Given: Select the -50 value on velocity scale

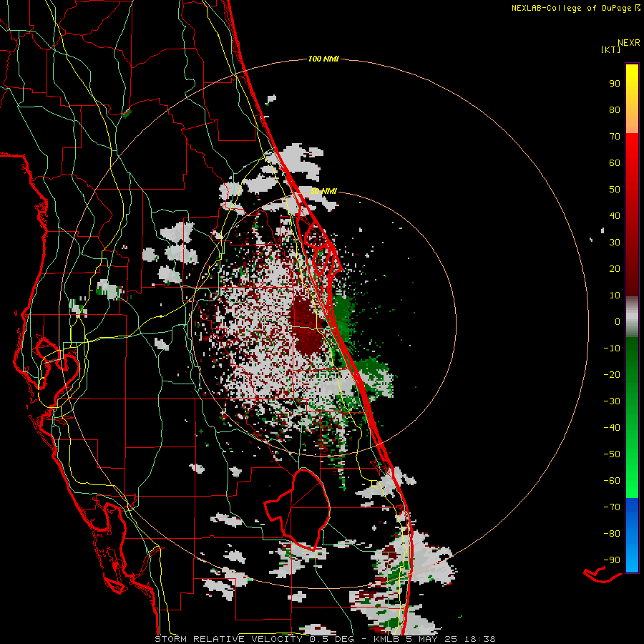Looking at the screenshot, I should tap(612, 454).
